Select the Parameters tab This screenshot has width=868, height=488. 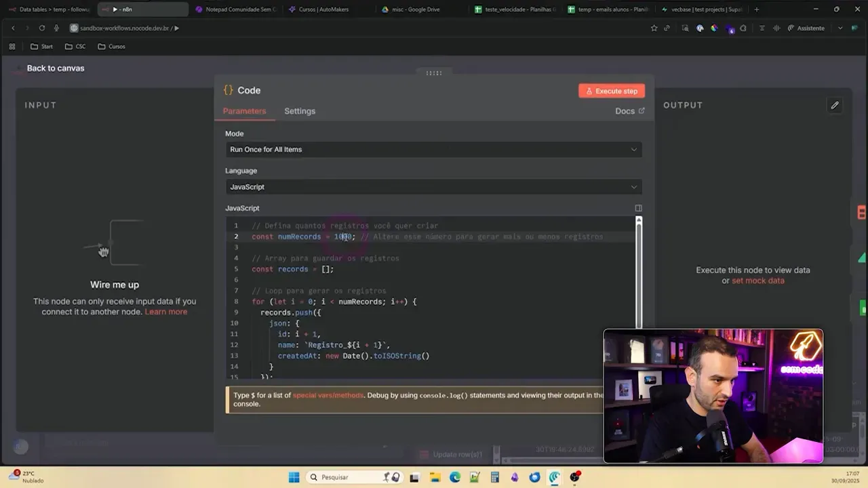[245, 110]
